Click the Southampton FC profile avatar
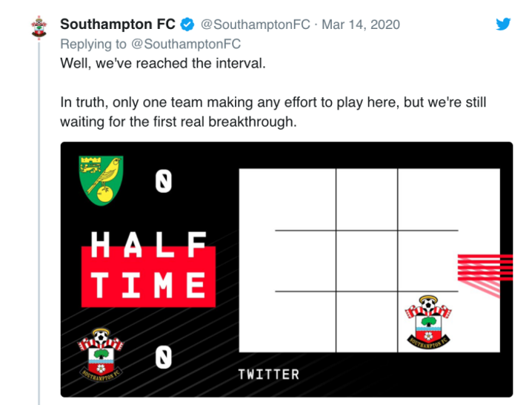Screen dimensions: 532x405 pos(39,27)
